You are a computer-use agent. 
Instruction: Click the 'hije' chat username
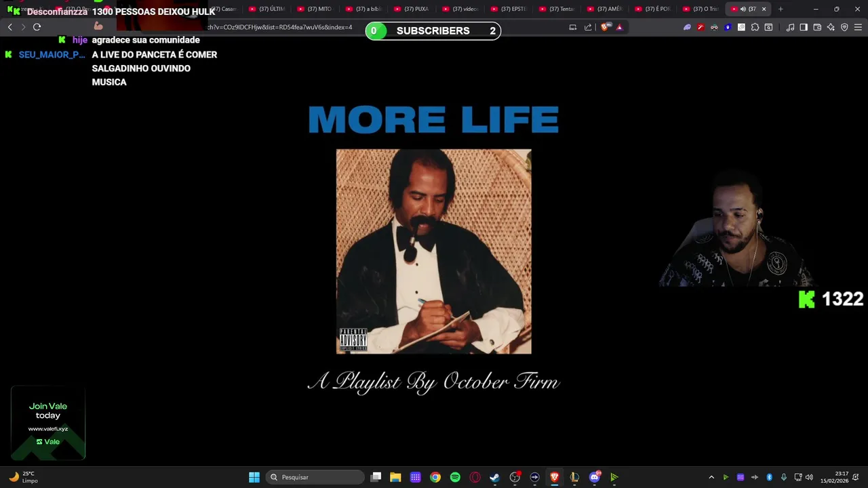[80, 40]
